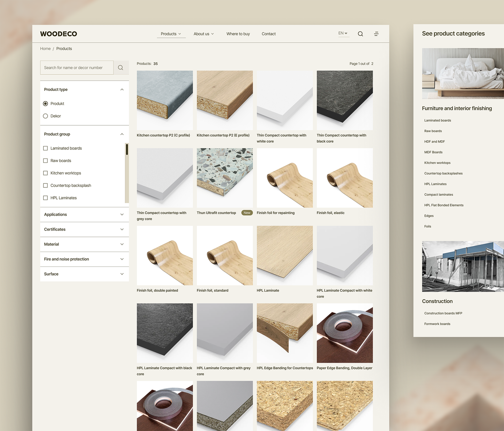The height and width of the screenshot is (431, 504).
Task: Open the Products navigation menu
Action: tap(171, 34)
